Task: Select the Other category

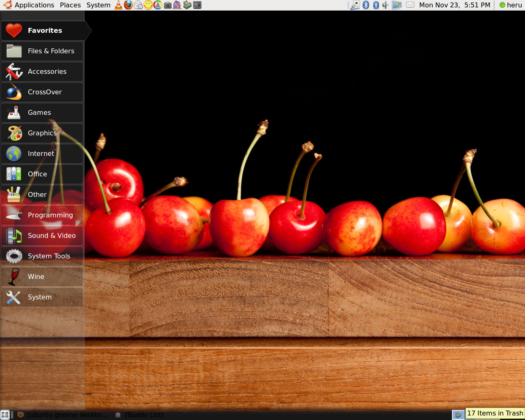Action: pyautogui.click(x=42, y=195)
